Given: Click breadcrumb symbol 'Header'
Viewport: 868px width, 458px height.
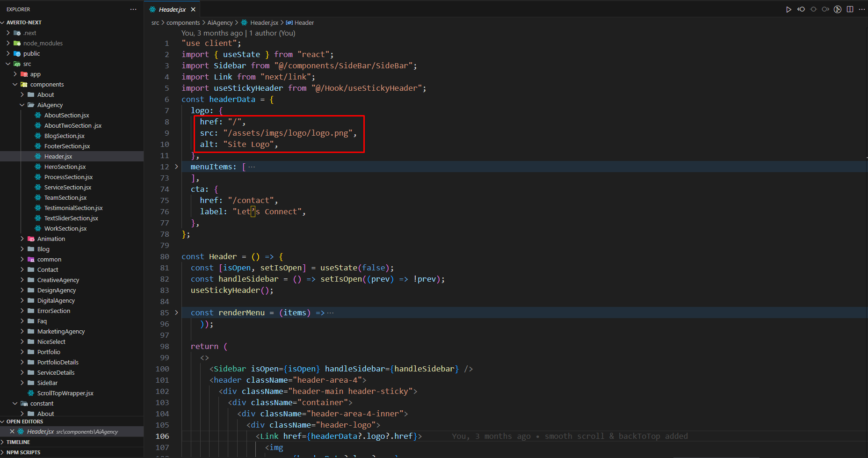Looking at the screenshot, I should coord(304,22).
